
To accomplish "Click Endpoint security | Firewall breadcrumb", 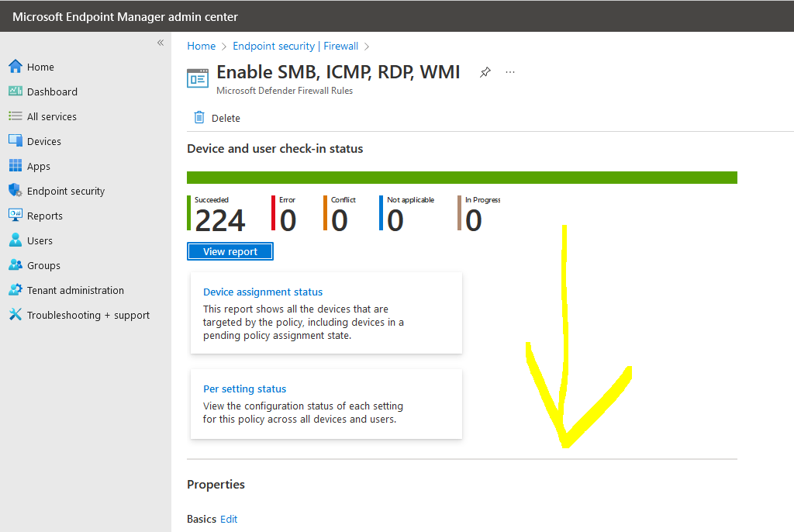I will (295, 46).
